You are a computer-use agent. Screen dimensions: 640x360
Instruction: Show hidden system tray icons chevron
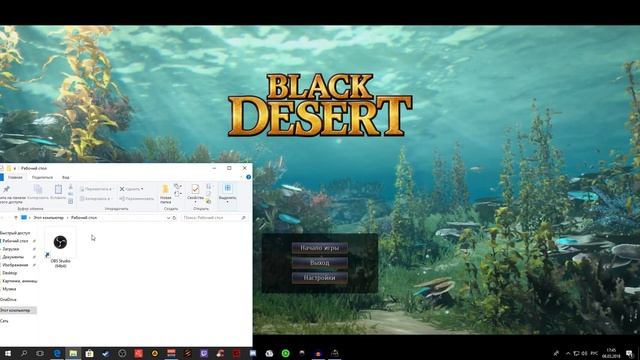click(x=568, y=353)
